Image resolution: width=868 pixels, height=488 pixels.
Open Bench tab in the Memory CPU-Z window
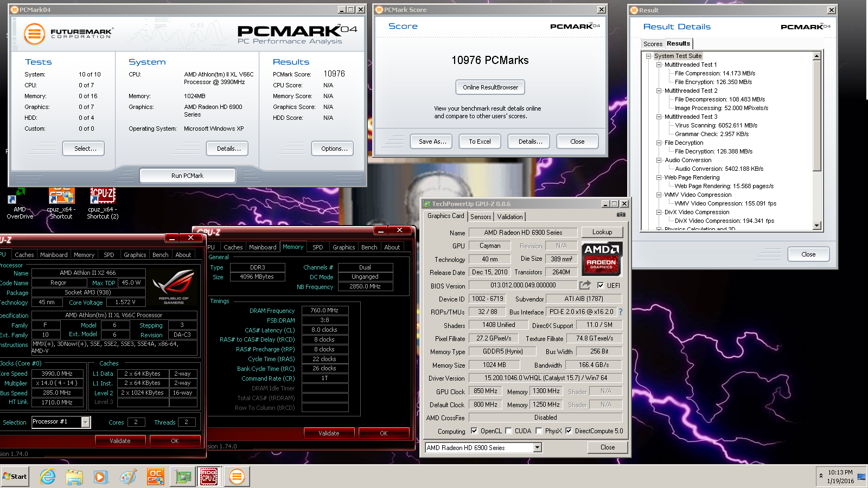(x=369, y=247)
